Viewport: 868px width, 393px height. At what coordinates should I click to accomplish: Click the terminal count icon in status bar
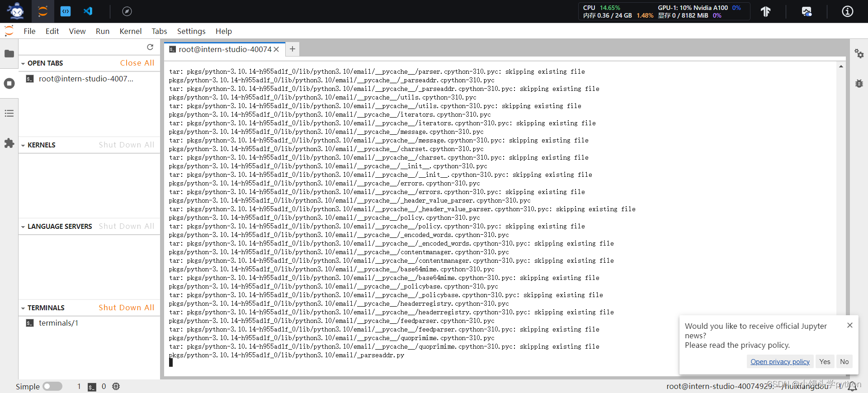click(92, 387)
